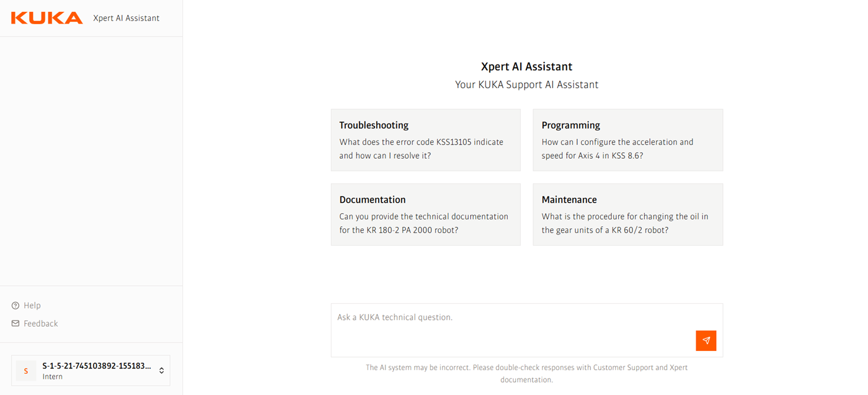Screen dimensions: 868x395
Task: Click the KR 60/2 robot oil text
Action: pos(625,223)
